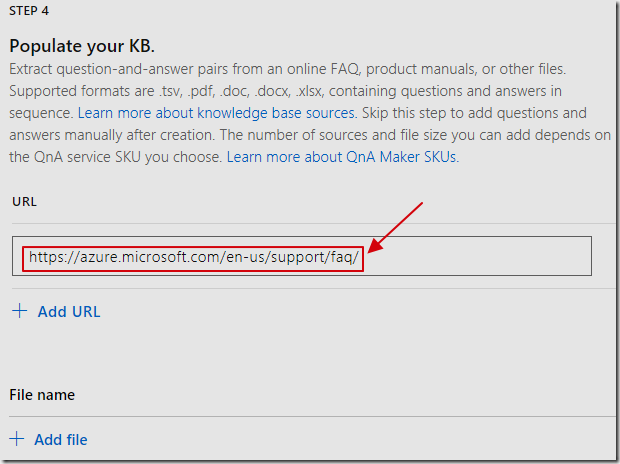The height and width of the screenshot is (464, 620).
Task: Select the Add URL text button
Action: click(69, 312)
